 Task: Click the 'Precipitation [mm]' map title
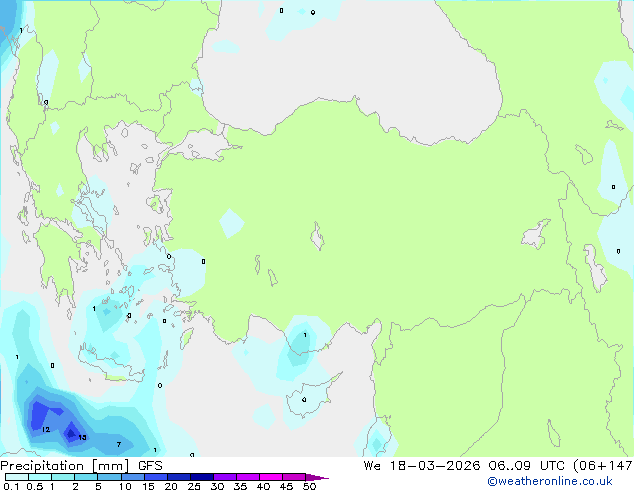(65, 466)
